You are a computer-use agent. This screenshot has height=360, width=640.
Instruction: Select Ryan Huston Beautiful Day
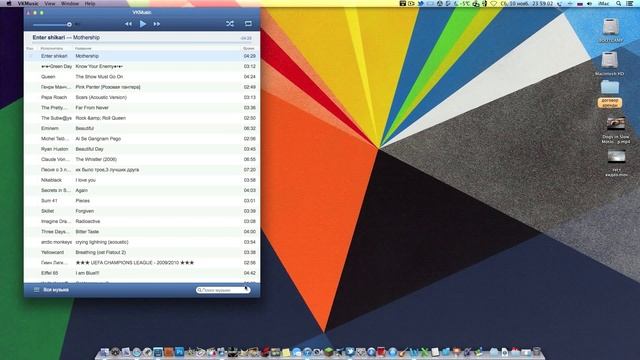point(142,149)
